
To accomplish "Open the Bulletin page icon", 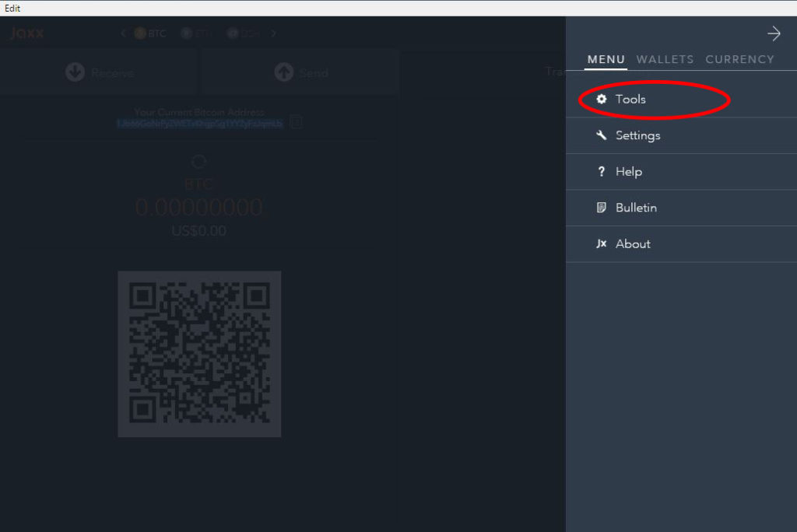I will [602, 208].
